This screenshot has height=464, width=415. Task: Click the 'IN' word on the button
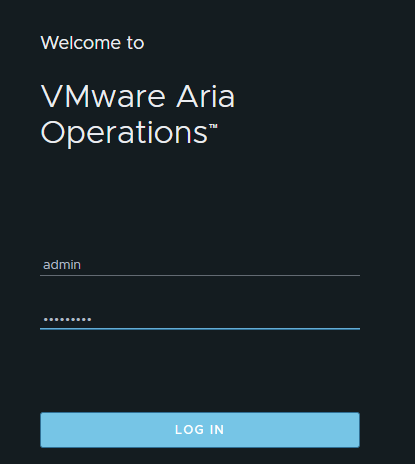click(217, 430)
